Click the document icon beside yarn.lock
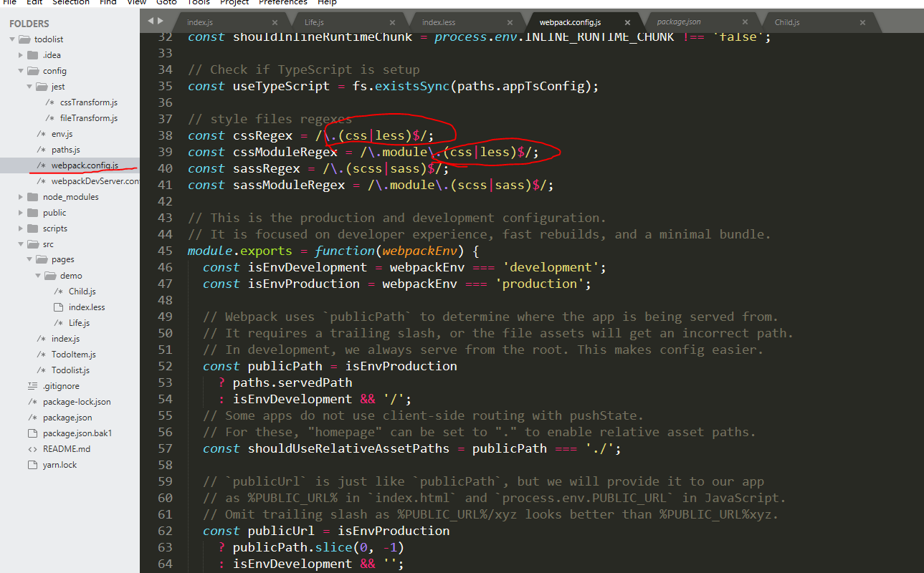Image resolution: width=924 pixels, height=573 pixels. 32,465
